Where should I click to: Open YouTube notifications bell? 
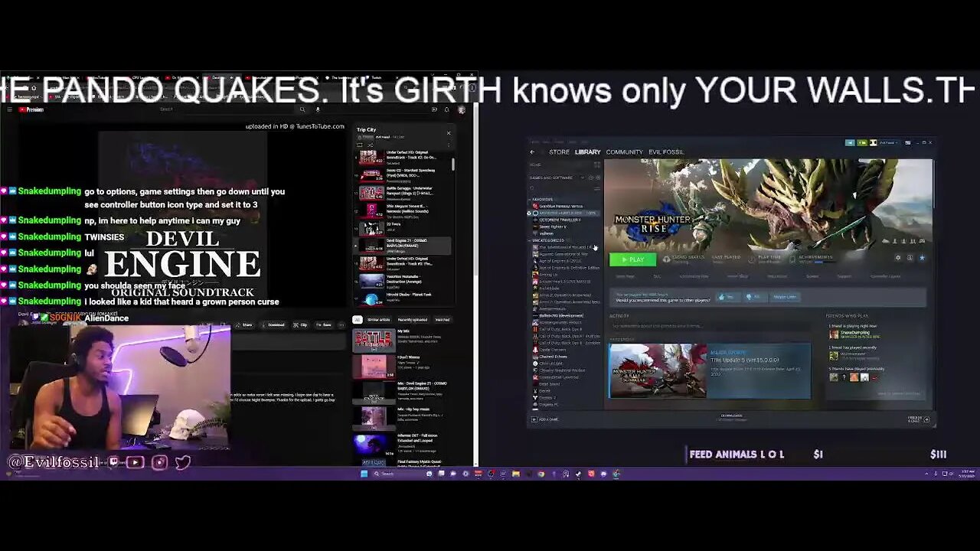click(447, 109)
